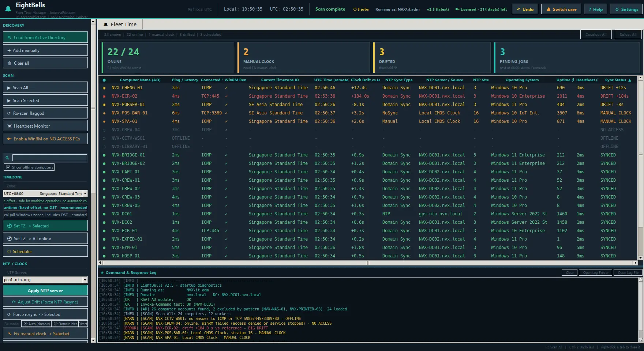Click into the computer filter search field
The width and height of the screenshot is (644, 351).
50,158
